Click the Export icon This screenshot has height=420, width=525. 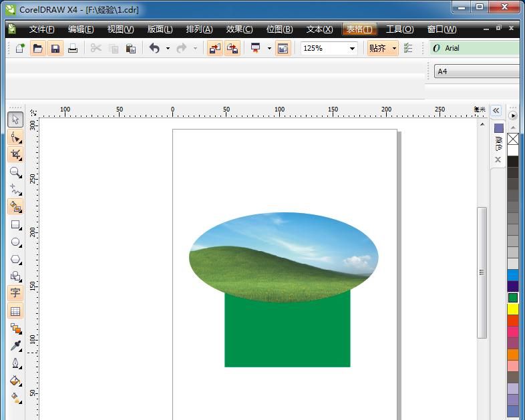point(232,49)
